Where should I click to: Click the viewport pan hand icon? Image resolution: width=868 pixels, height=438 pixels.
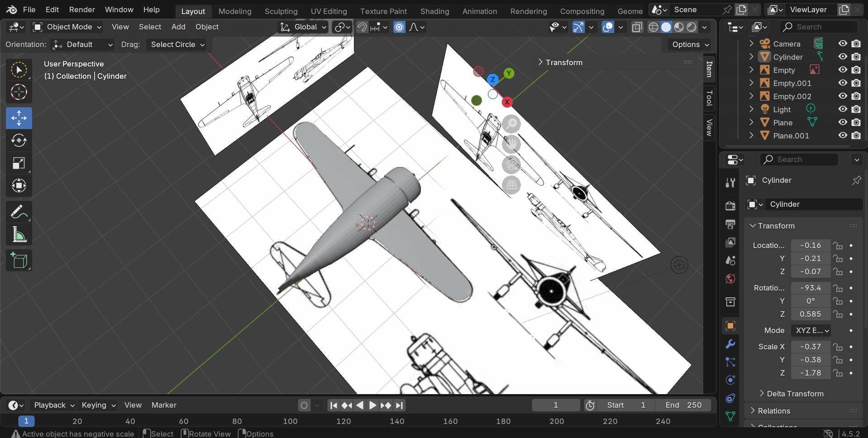pyautogui.click(x=511, y=144)
